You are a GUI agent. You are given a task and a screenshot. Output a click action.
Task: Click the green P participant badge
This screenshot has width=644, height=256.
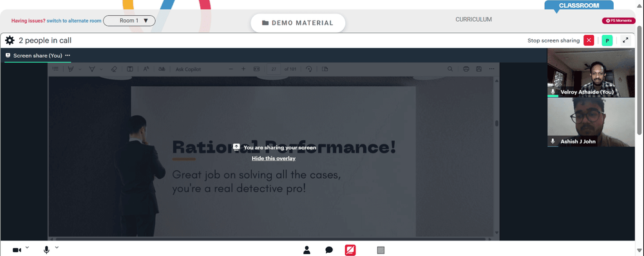click(x=607, y=41)
